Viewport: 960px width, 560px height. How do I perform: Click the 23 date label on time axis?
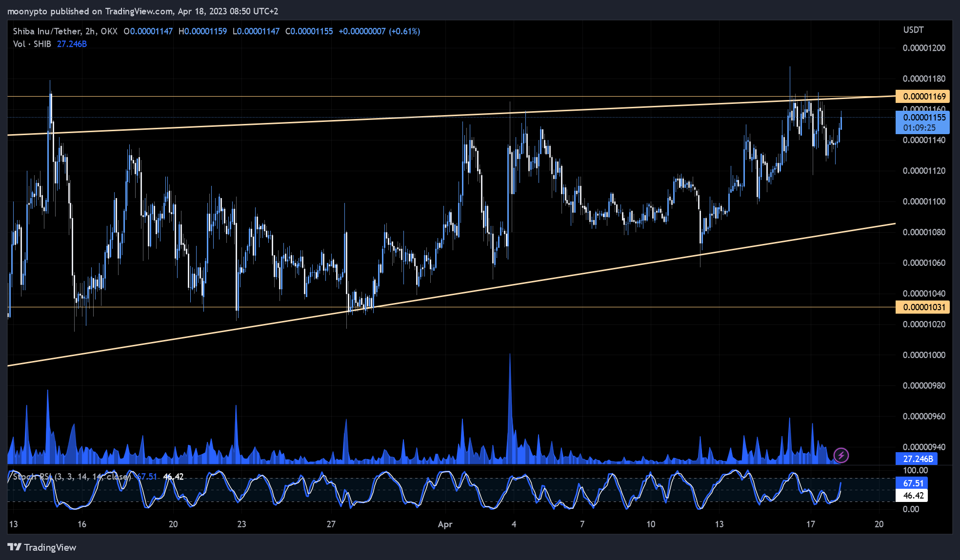coord(241,524)
